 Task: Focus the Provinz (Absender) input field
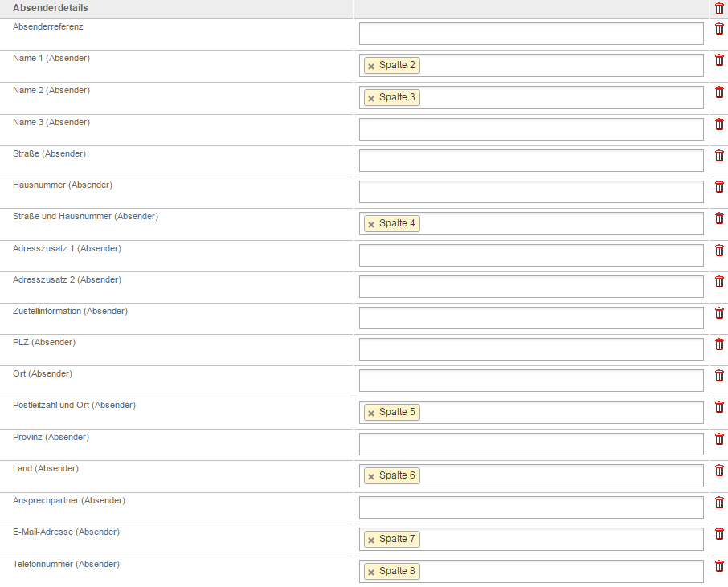pyautogui.click(x=531, y=444)
